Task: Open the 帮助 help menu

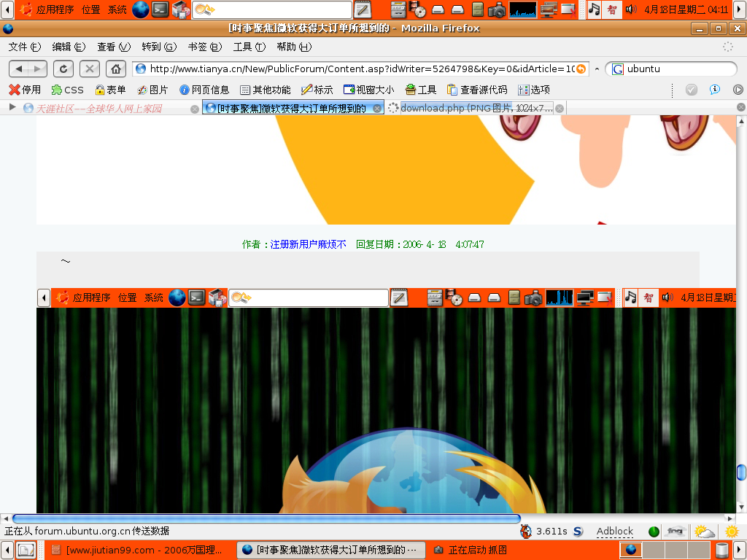Action: pos(294,47)
